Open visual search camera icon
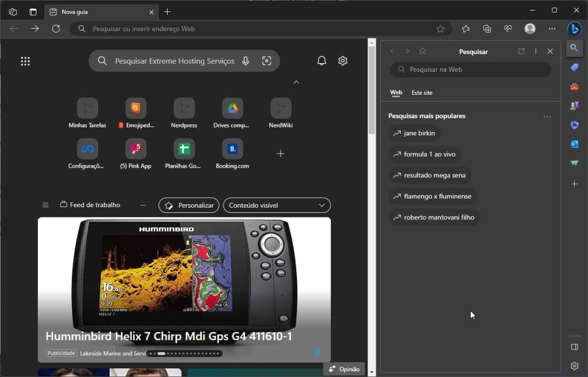Image resolution: width=588 pixels, height=377 pixels. (266, 61)
